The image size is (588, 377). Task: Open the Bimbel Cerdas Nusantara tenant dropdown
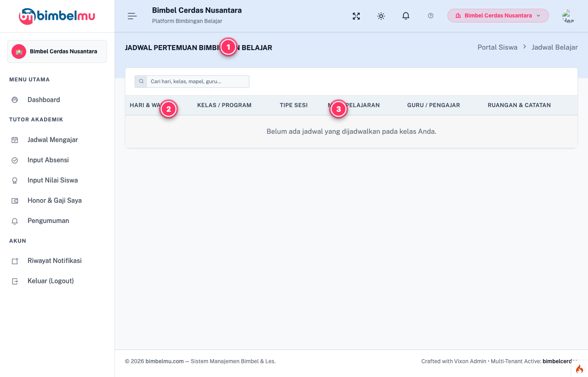point(498,16)
